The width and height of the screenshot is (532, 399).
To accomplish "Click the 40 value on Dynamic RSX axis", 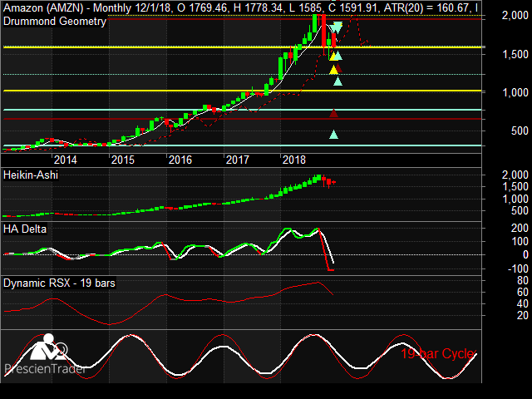I will pyautogui.click(x=523, y=303).
